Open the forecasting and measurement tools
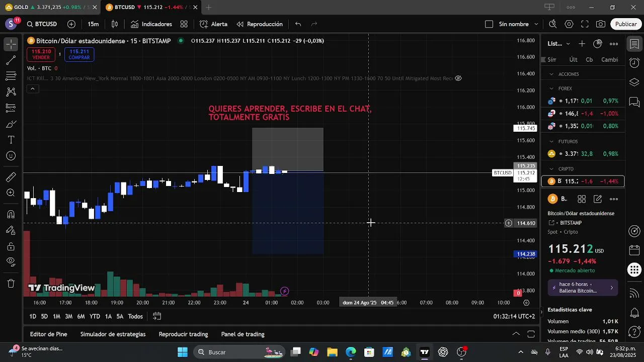Screen dimensions: 644x362 tap(11, 108)
